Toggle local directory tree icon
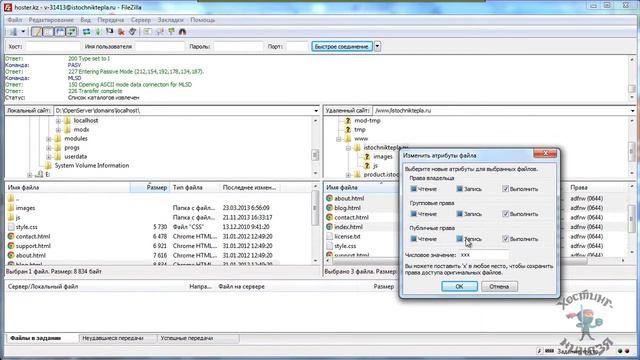Screen dimensions: 640x360 pyautogui.click(x=48, y=32)
